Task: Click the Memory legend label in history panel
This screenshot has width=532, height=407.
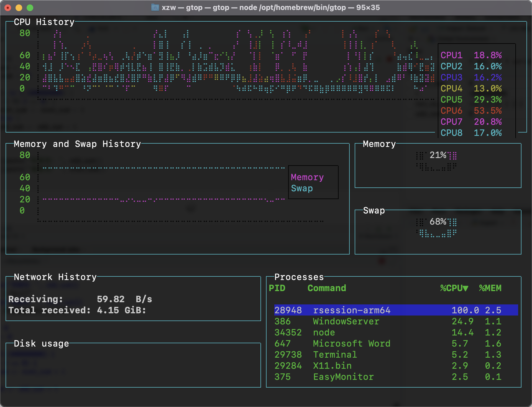Action: click(x=307, y=177)
